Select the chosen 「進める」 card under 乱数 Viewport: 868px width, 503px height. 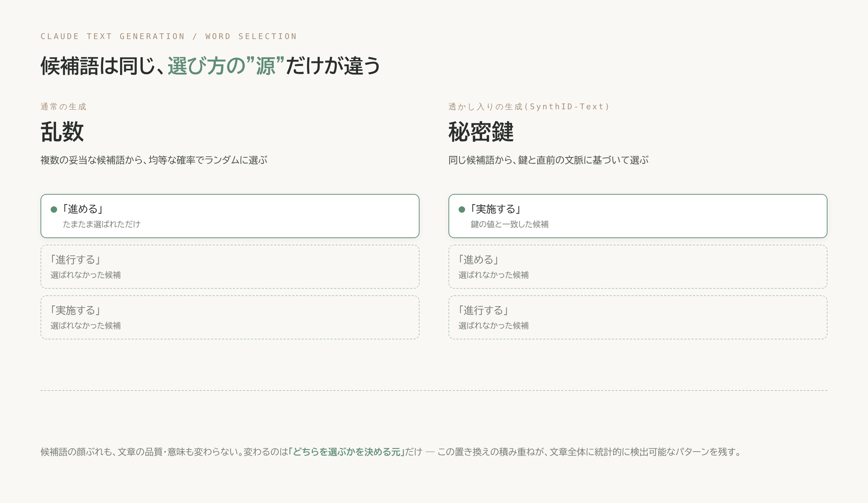pos(230,216)
